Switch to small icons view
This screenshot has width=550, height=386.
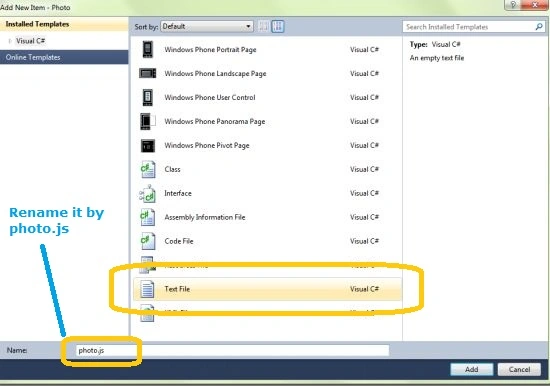point(263,26)
